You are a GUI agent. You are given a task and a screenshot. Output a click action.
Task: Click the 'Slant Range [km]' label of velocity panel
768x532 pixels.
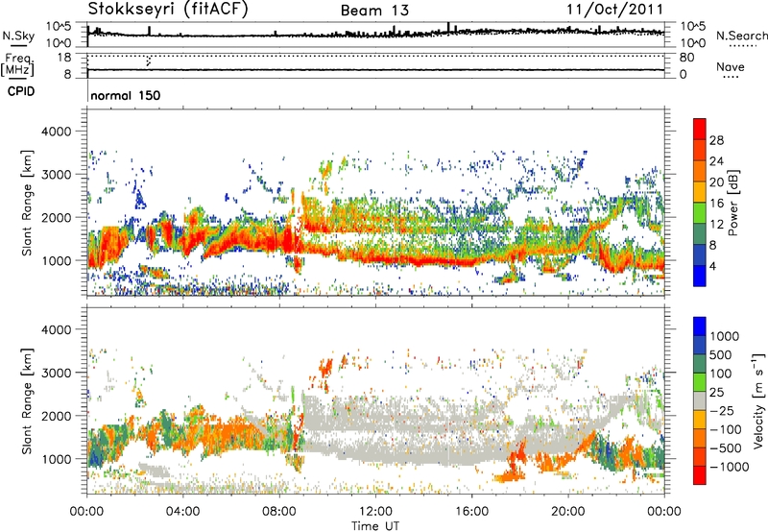pyautogui.click(x=27, y=401)
